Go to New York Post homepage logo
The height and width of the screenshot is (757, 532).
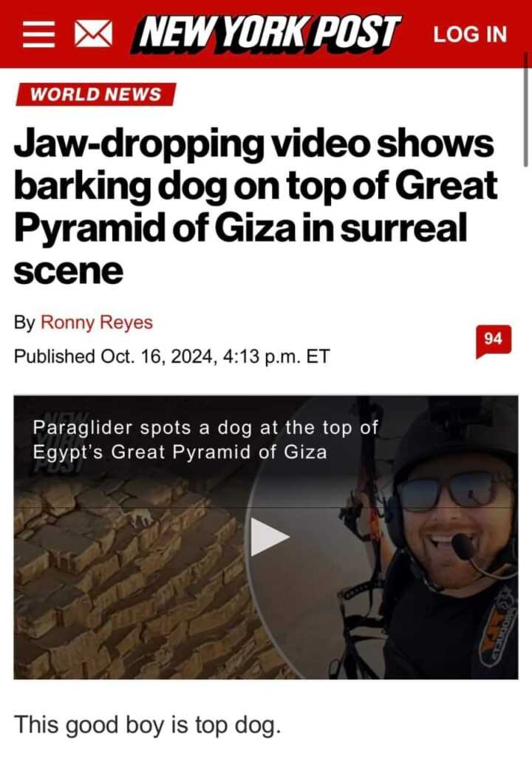pos(265,33)
